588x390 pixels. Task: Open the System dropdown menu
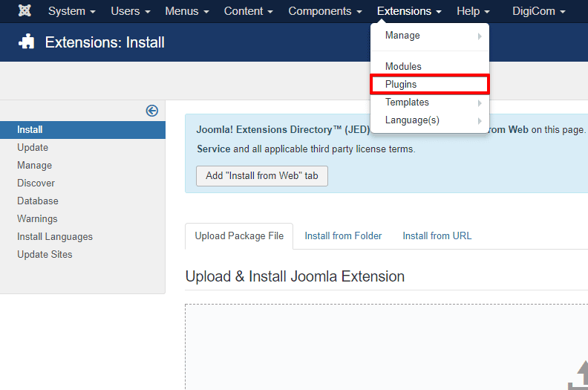71,11
